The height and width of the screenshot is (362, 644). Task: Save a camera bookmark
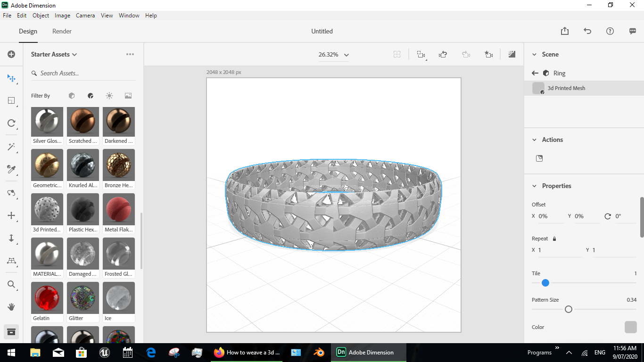[x=488, y=54]
